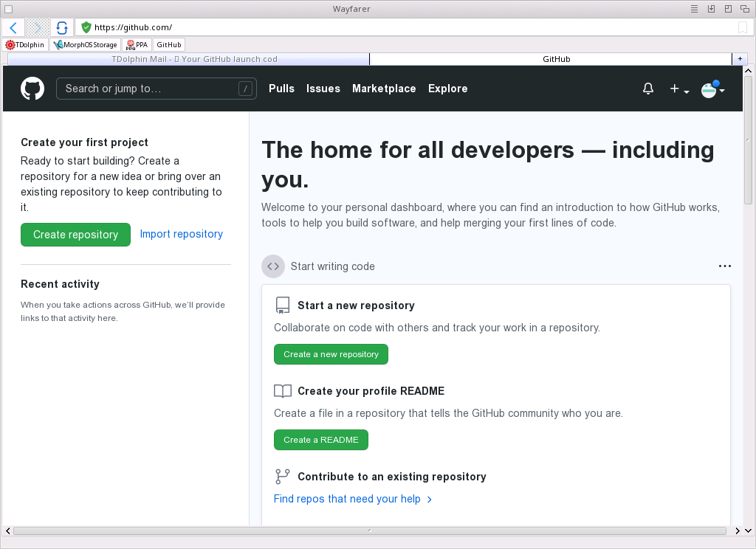Screen dimensions: 756x549
Task: Open Marketplace in the navigation
Action: pyautogui.click(x=384, y=89)
